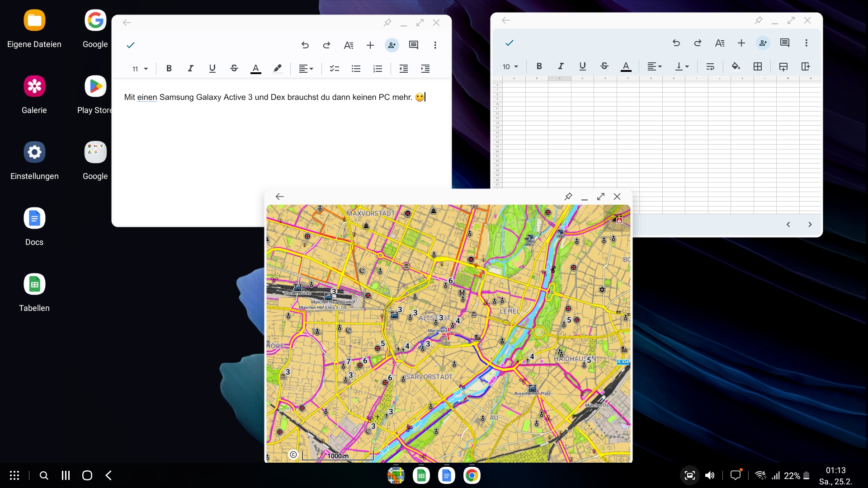Redo action in Sheets window
This screenshot has width=868, height=488.
click(x=698, y=43)
